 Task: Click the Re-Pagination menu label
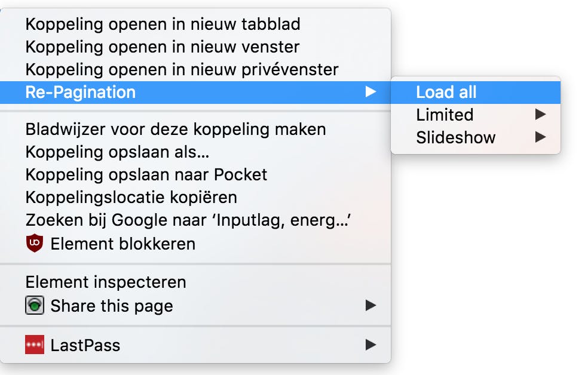point(81,92)
